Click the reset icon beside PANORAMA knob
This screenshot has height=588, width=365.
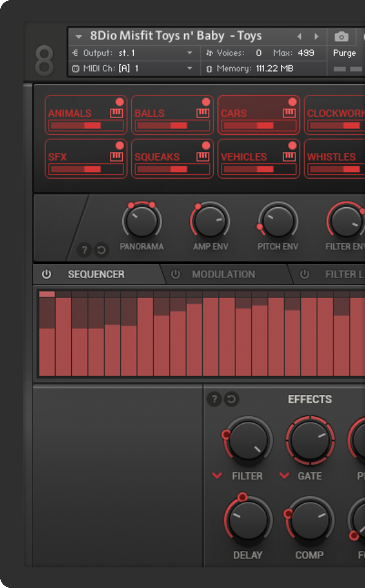coord(101,250)
